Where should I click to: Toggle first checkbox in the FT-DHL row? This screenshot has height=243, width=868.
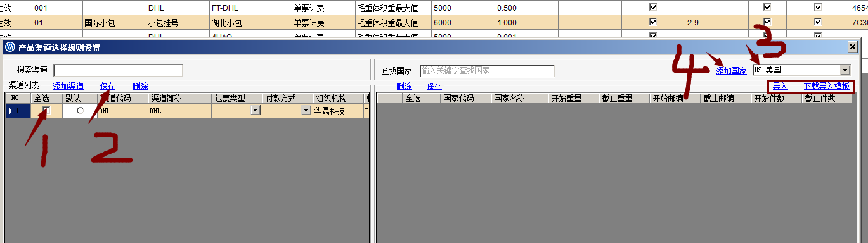click(x=653, y=7)
